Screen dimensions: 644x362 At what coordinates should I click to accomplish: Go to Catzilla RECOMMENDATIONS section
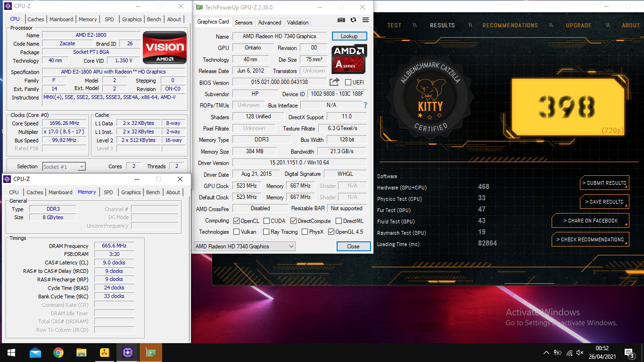[510, 25]
